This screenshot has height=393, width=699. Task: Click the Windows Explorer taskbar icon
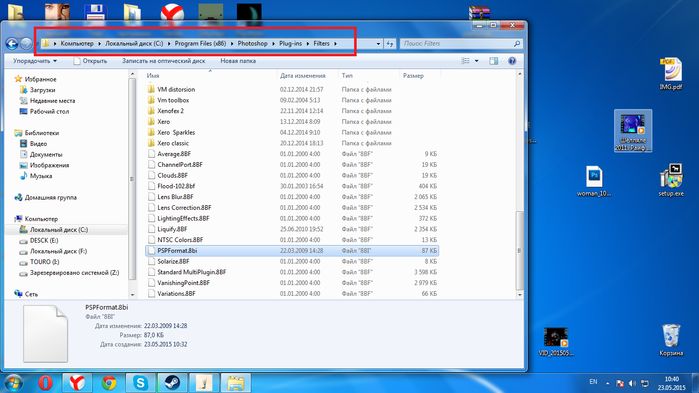[236, 383]
